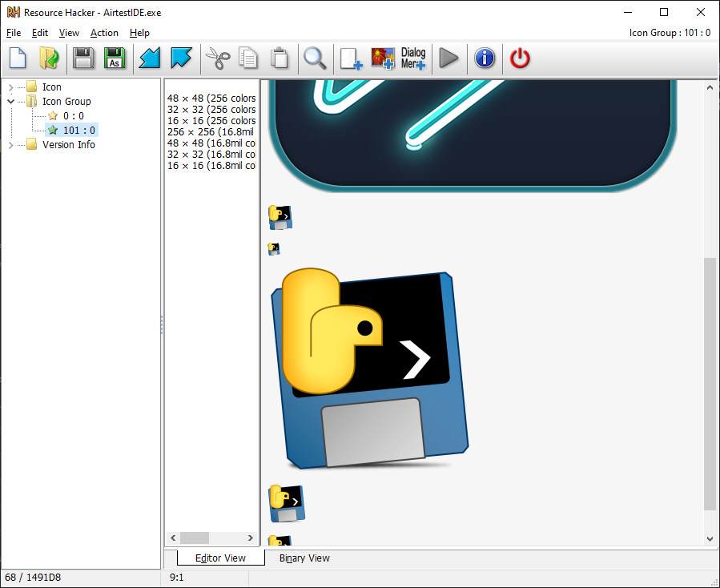Click the Copy pages icon
Screen dimensions: 720x588
click(248, 58)
